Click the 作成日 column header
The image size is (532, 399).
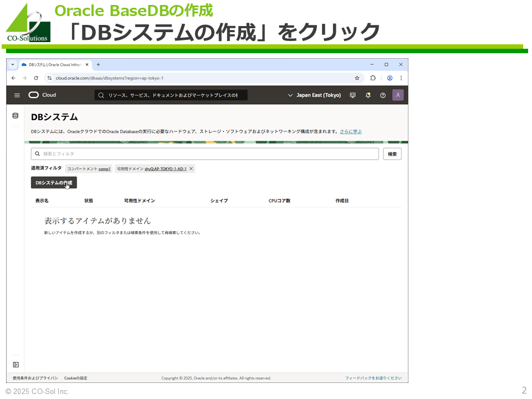[x=342, y=201]
